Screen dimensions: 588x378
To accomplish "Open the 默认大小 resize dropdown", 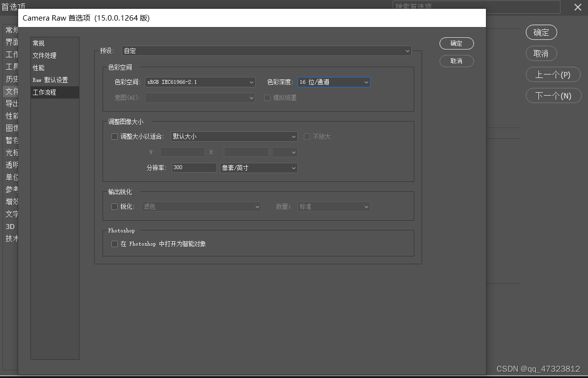I will [x=235, y=136].
